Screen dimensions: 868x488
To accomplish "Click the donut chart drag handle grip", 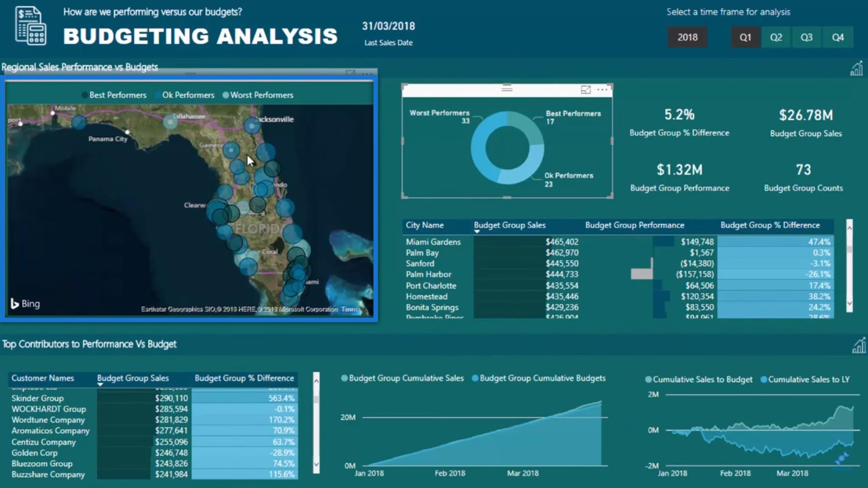I will click(x=507, y=88).
